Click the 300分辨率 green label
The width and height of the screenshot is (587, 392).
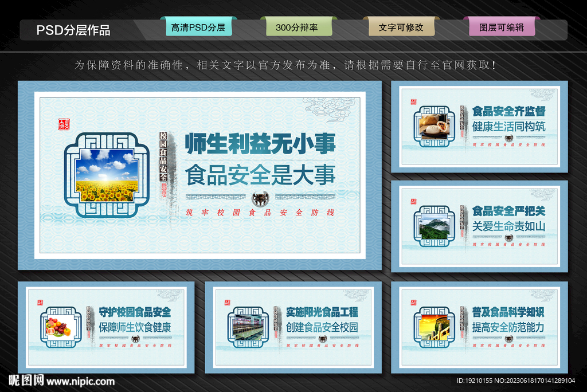pos(298,28)
